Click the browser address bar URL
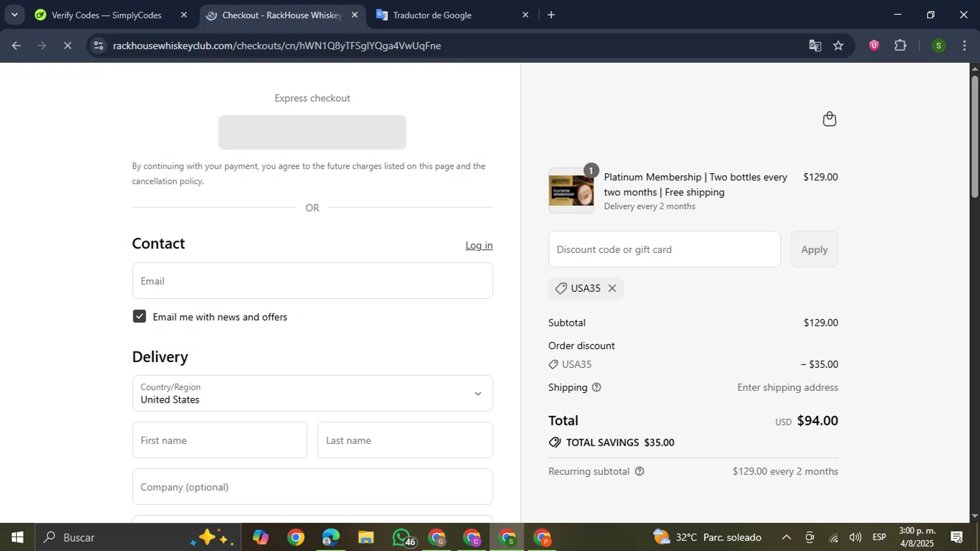 (x=277, y=46)
